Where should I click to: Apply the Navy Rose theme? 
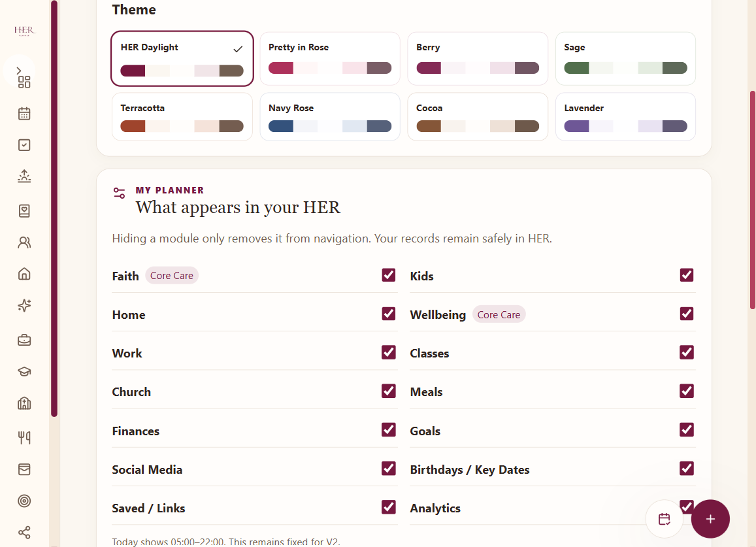coord(330,117)
